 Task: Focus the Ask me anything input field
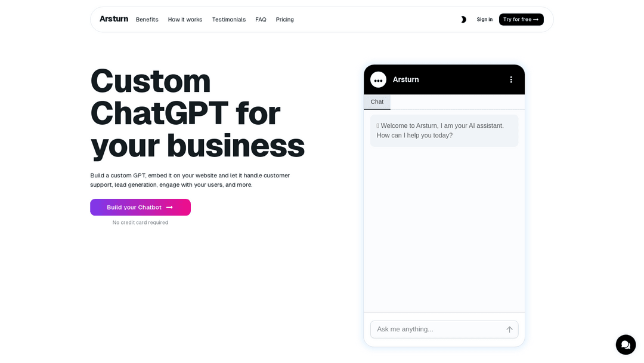coord(444,330)
